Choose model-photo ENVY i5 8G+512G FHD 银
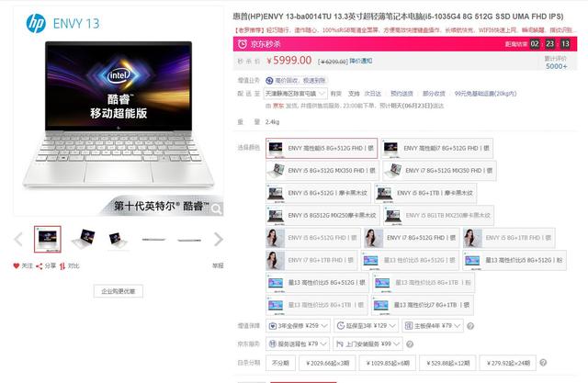Image resolution: width=588 pixels, height=383 pixels. [x=313, y=238]
